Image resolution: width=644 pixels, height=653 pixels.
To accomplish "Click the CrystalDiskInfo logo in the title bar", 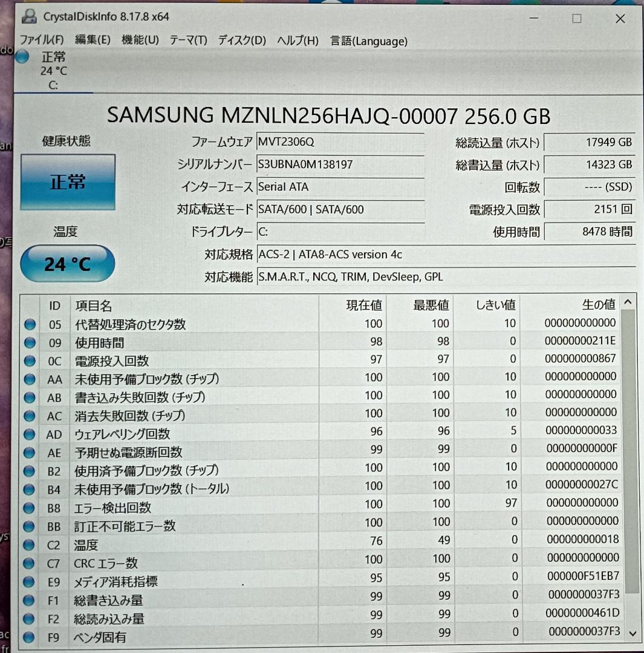I will click(30, 17).
